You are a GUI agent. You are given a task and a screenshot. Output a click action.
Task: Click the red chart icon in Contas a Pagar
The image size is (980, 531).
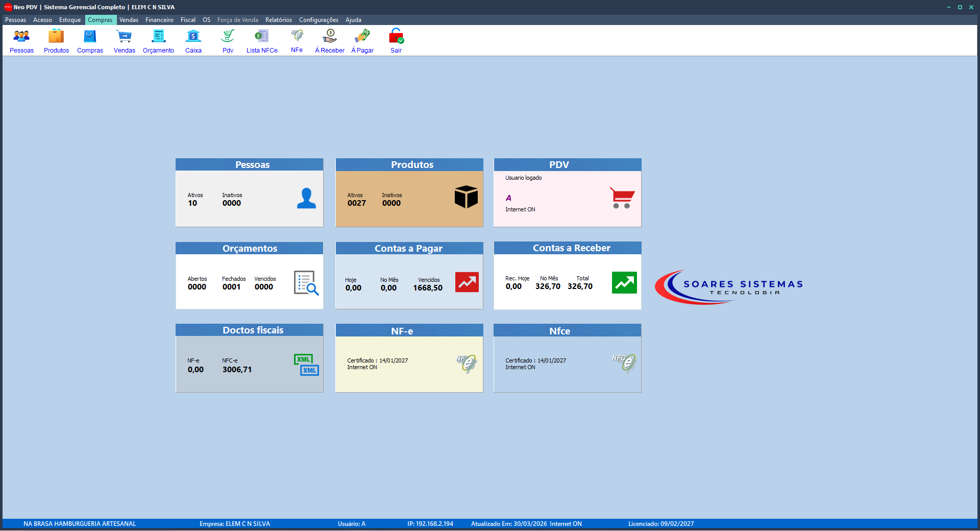point(467,282)
